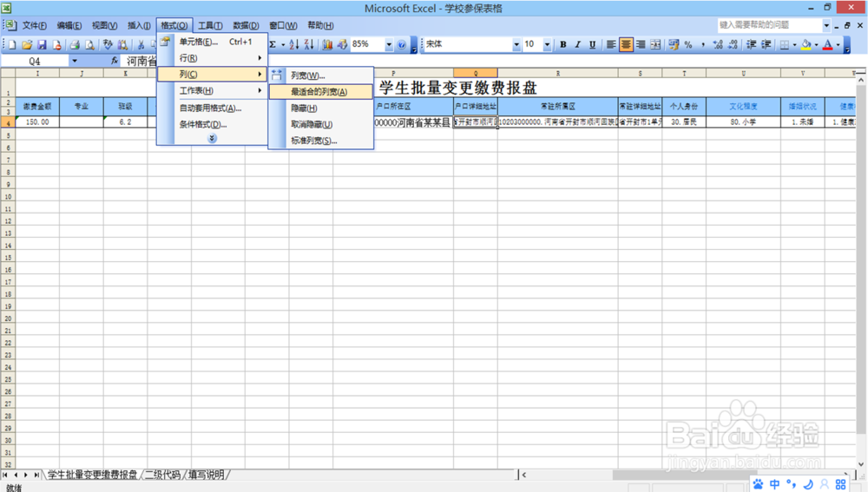
Task: Open 单元格(E)... in the Format menu
Action: (212, 42)
